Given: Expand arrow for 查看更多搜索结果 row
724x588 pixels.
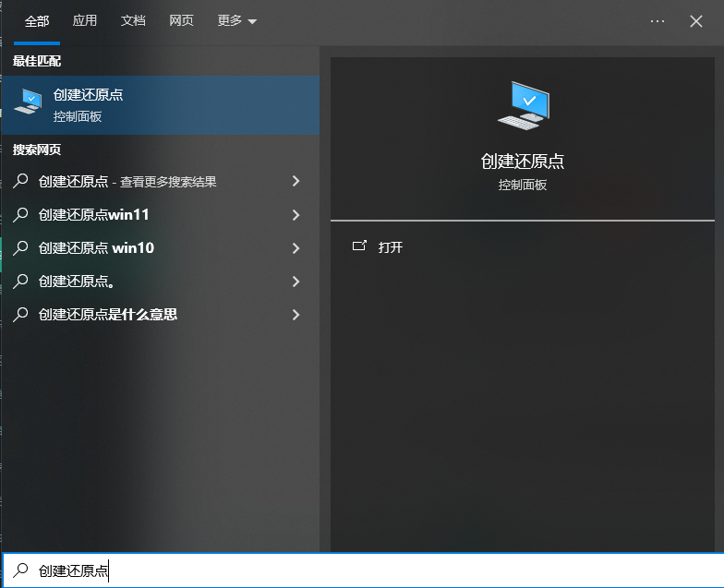Looking at the screenshot, I should (296, 181).
